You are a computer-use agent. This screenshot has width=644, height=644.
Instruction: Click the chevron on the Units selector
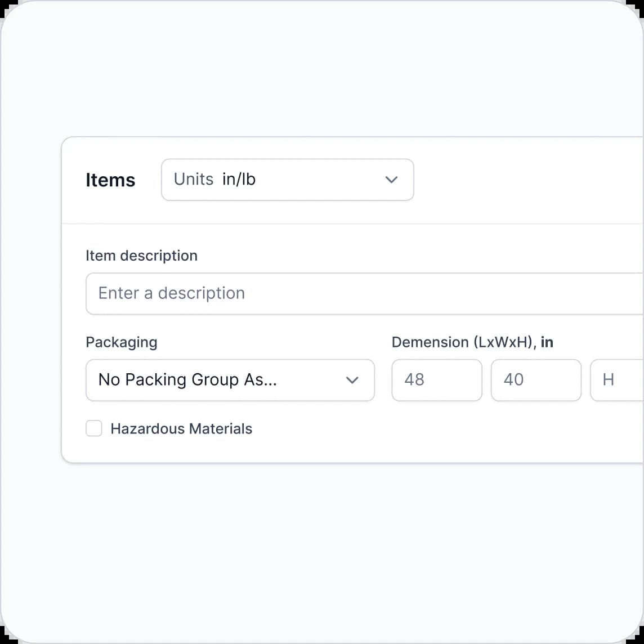tap(391, 180)
